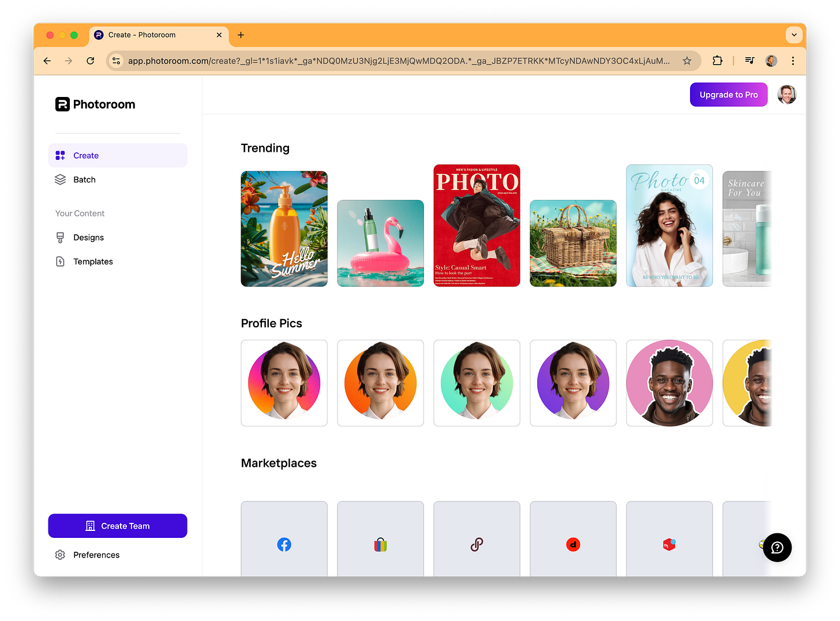Click the Profile Pics section heading
Viewport: 840px width, 621px height.
271,323
